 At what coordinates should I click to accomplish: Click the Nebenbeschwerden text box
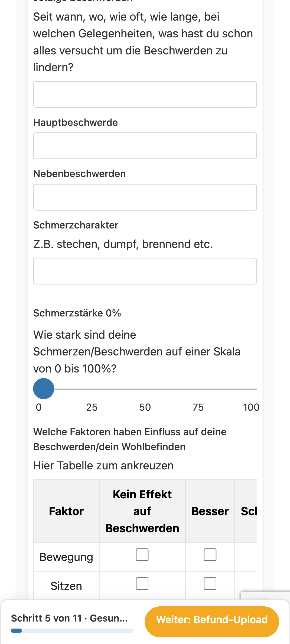tap(145, 197)
